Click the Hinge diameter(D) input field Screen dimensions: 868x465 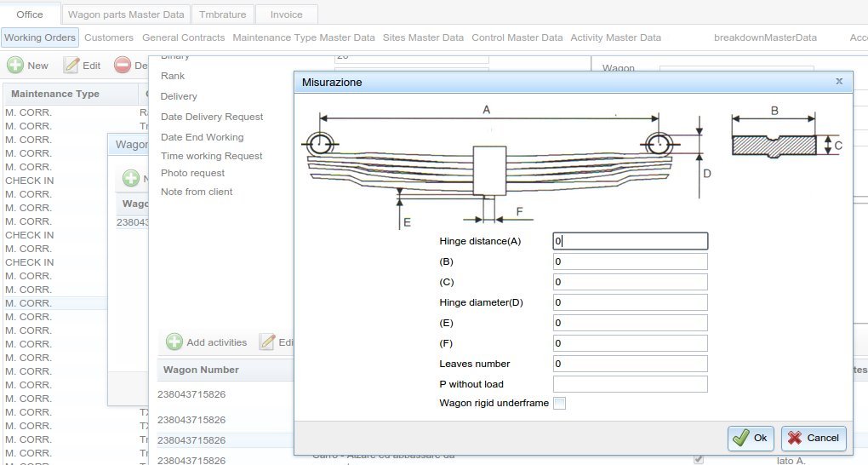[630, 302]
